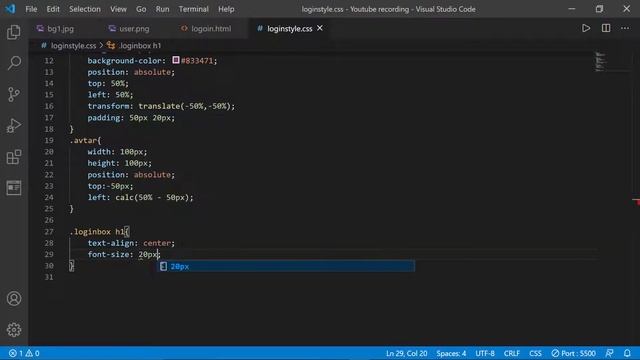
Task: Click loginstyle.css in the breadcrumb
Action: (73, 46)
